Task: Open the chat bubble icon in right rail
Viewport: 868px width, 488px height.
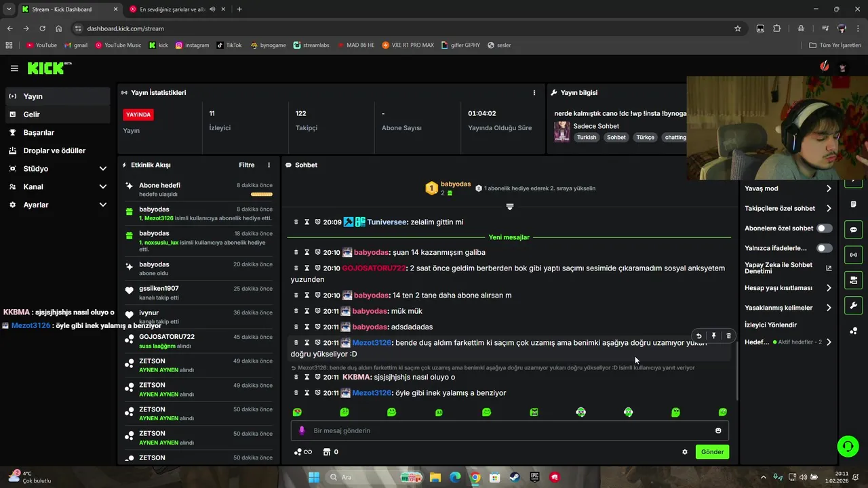Action: (x=853, y=230)
